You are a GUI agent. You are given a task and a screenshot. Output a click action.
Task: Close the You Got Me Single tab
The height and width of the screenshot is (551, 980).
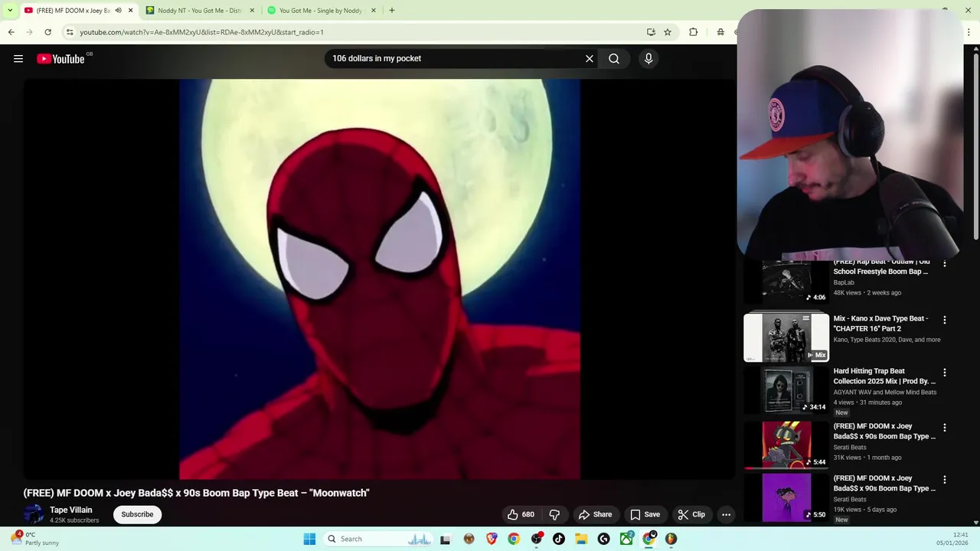coord(374,11)
